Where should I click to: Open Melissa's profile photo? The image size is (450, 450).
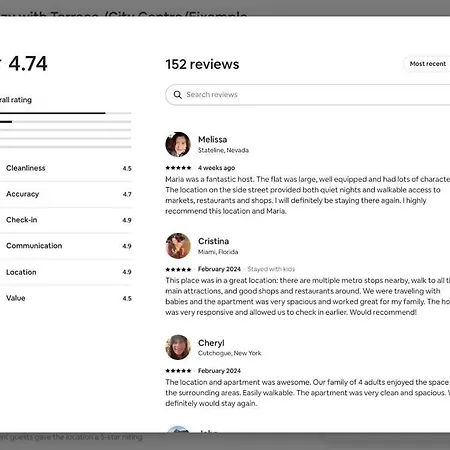pos(178,144)
